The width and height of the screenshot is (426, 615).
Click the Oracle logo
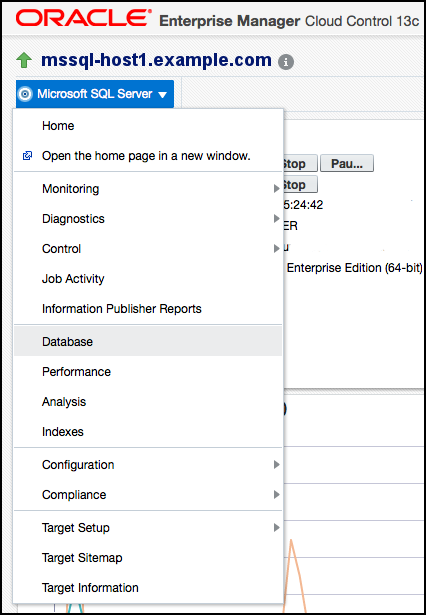[84, 18]
